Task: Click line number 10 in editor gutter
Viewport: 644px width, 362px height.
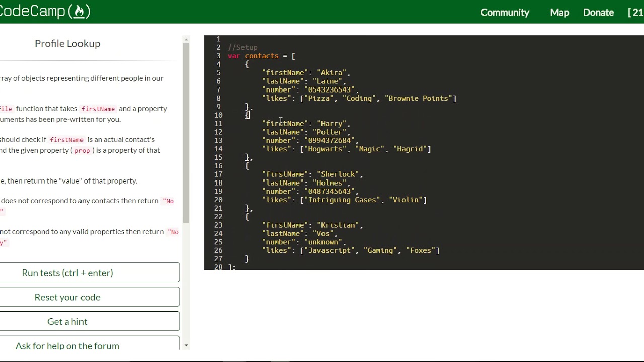Action: tap(218, 115)
